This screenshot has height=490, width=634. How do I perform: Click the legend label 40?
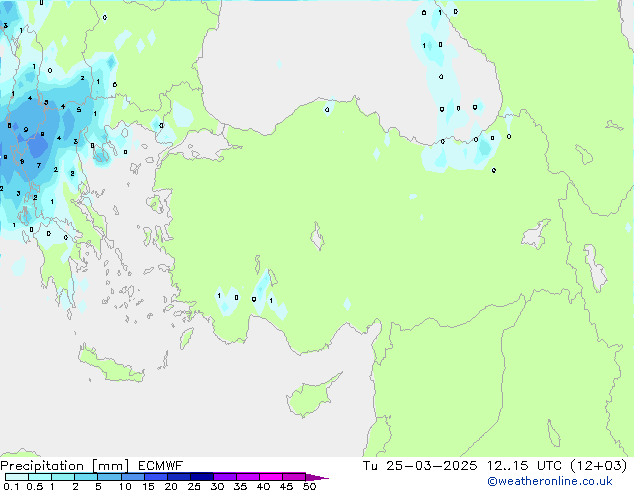[263, 486]
